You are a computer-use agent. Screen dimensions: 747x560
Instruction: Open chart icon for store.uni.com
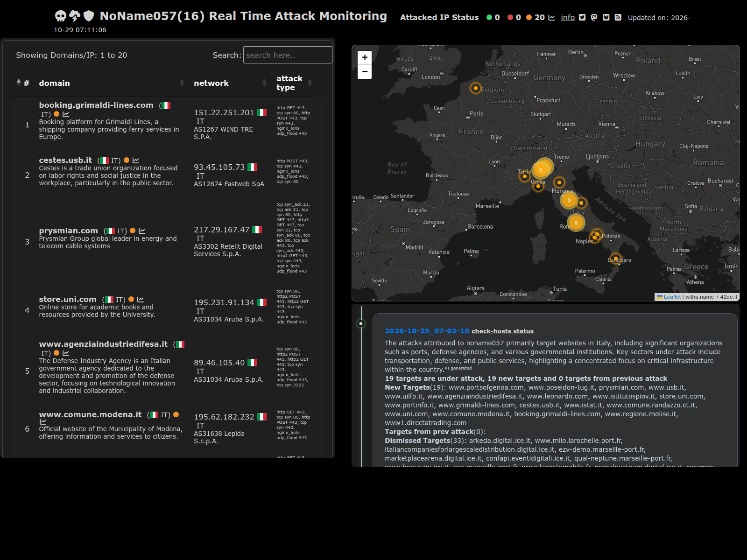point(141,300)
